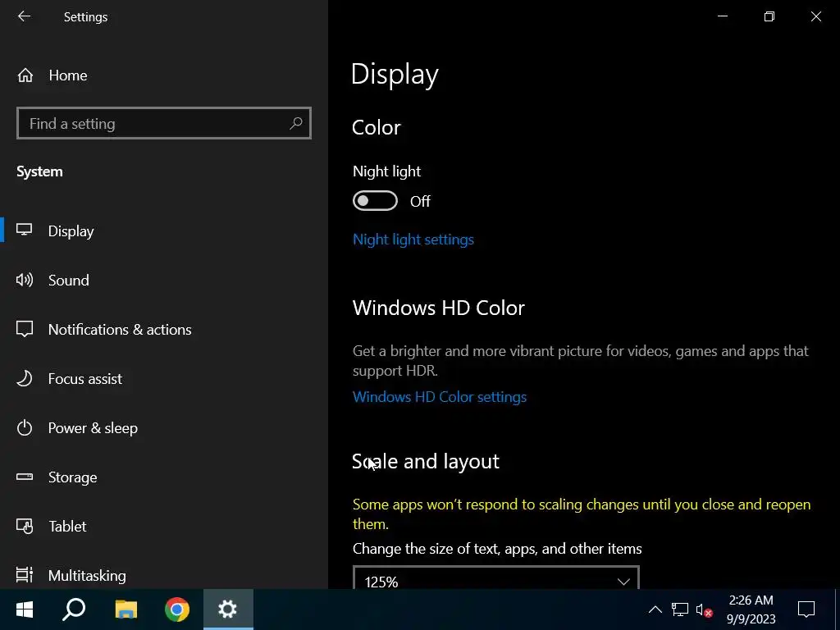Click the Storage drive icon
The height and width of the screenshot is (630, 840).
click(x=25, y=477)
